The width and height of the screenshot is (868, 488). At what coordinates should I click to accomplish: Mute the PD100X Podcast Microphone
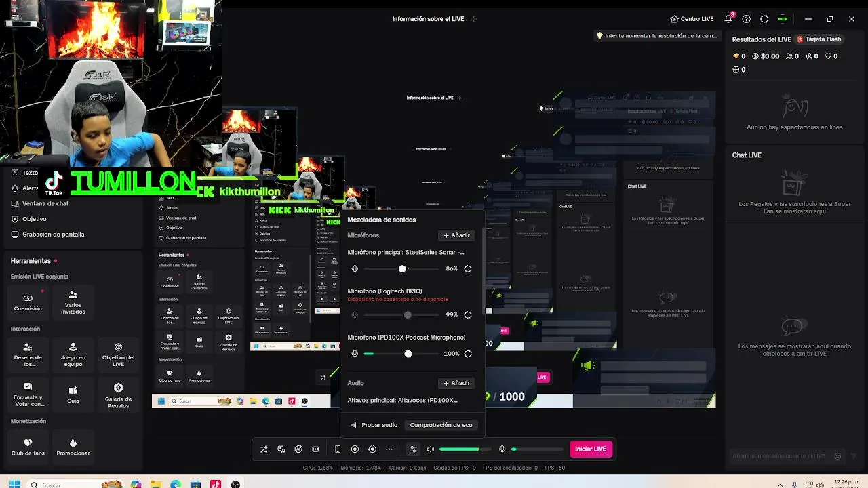tap(355, 354)
